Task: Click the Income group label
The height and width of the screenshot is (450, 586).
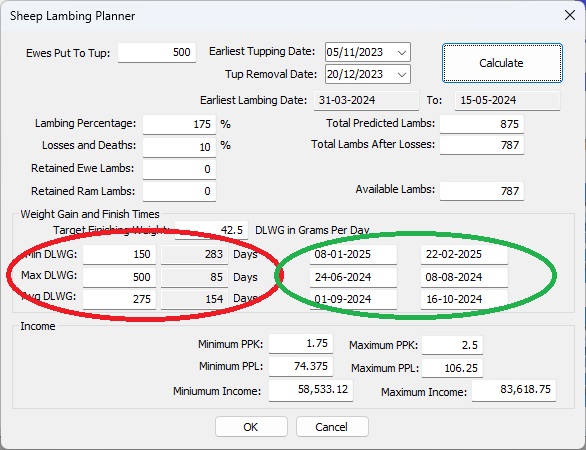Action: [38, 326]
